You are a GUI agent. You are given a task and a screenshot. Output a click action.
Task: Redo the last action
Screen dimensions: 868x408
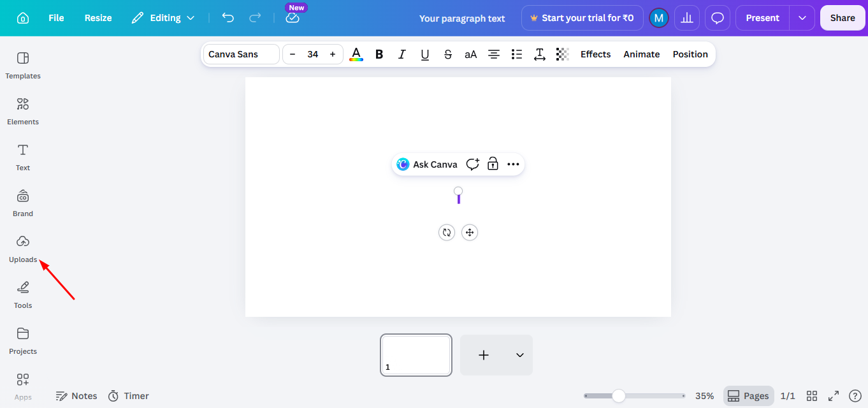coord(255,18)
